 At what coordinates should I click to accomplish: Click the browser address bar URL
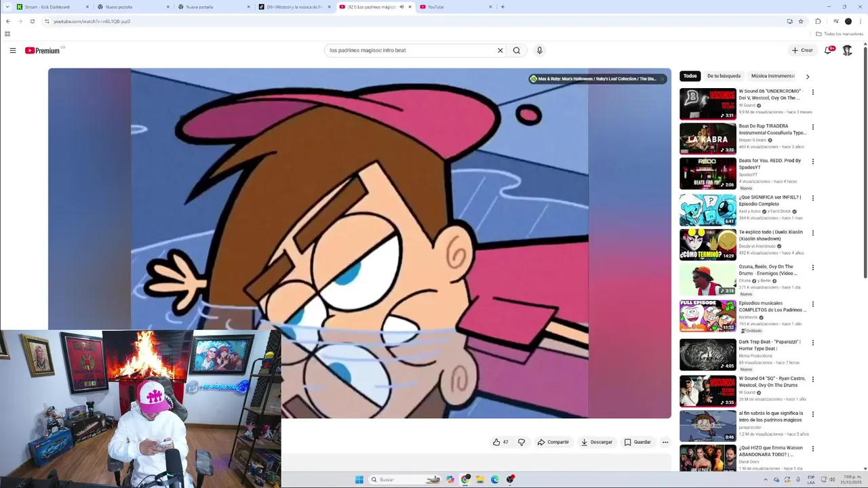92,21
